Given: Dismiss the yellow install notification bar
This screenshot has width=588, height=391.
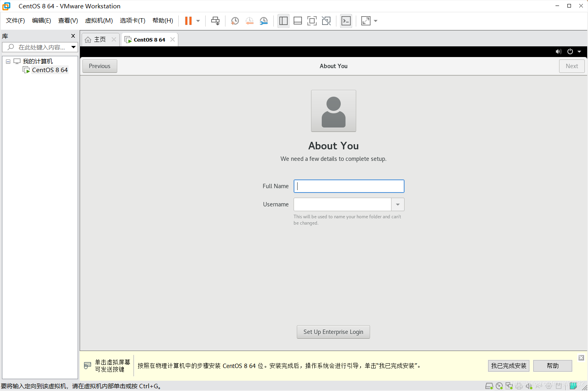Looking at the screenshot, I should [x=581, y=358].
